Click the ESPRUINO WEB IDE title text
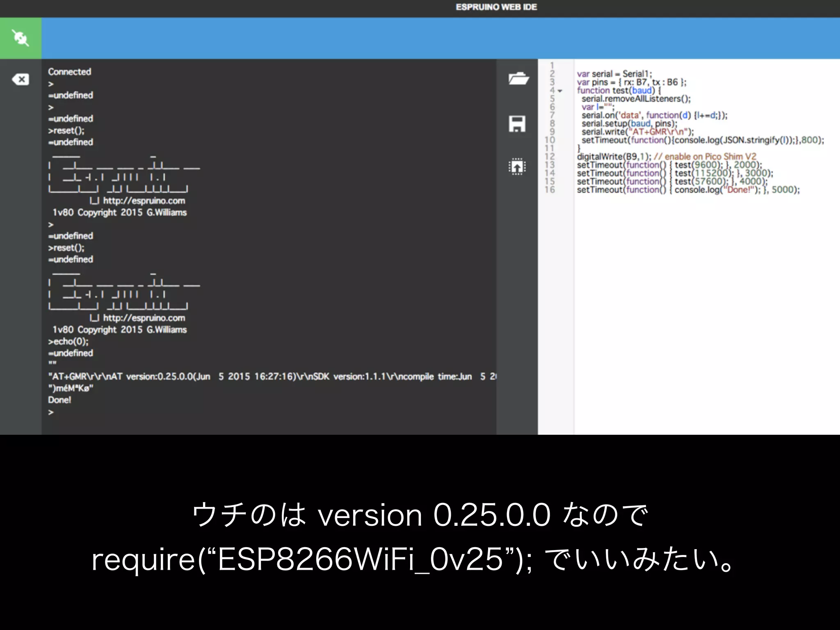This screenshot has height=630, width=840. (x=496, y=7)
